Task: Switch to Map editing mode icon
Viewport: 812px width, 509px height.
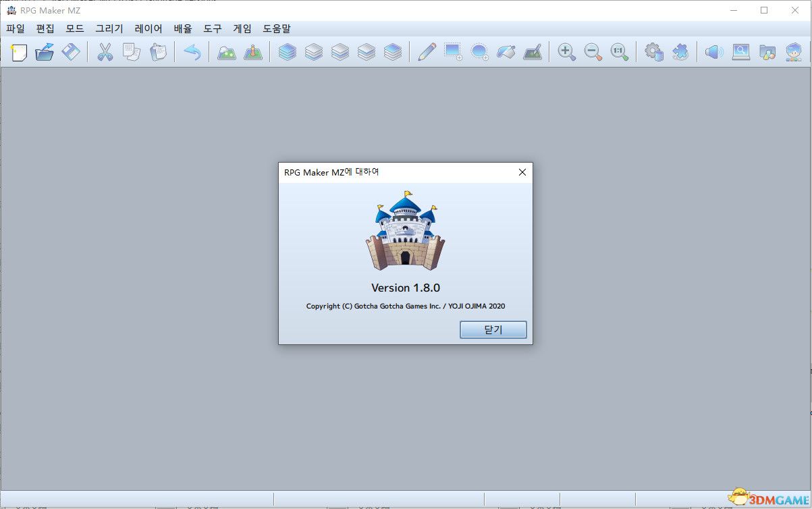Action: coord(227,52)
